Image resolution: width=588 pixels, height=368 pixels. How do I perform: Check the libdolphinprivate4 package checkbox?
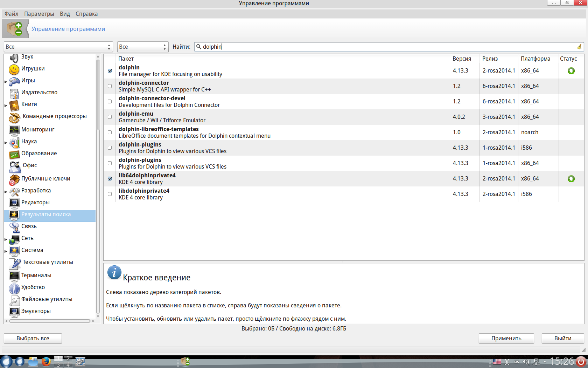pos(110,194)
